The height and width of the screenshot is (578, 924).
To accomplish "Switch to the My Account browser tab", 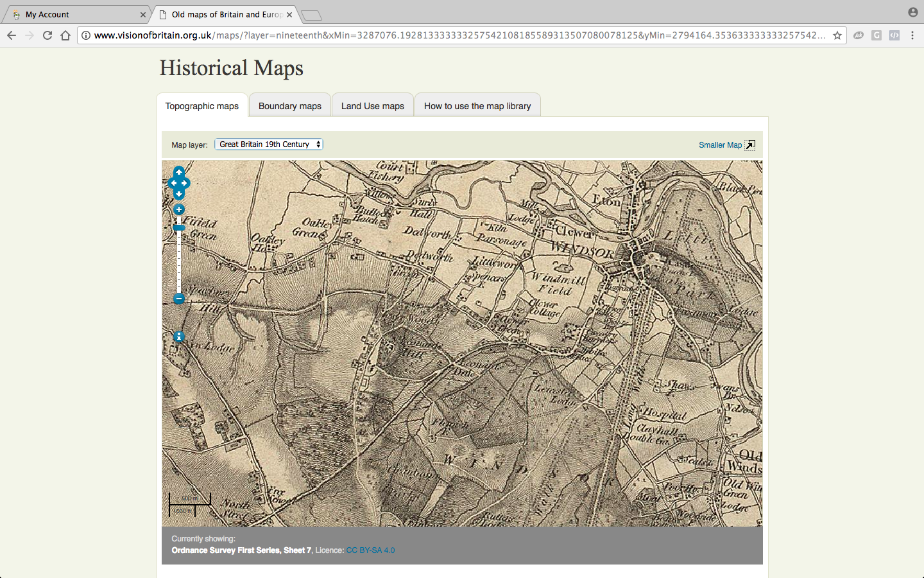I will click(x=76, y=14).
